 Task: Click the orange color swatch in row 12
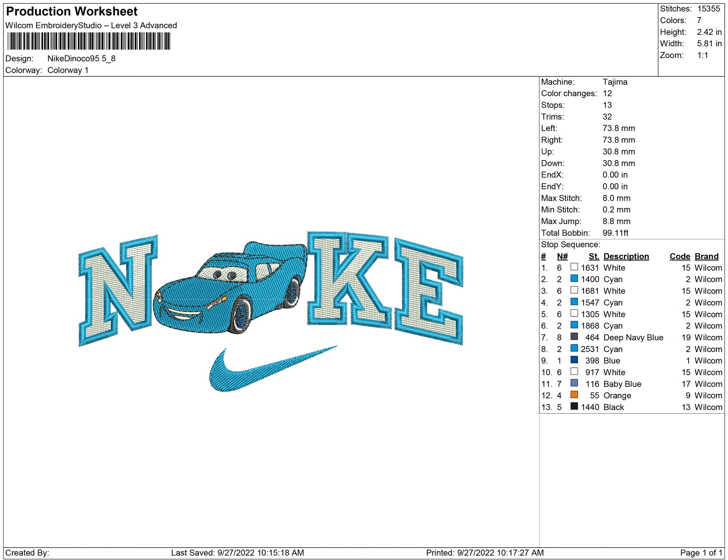[574, 395]
